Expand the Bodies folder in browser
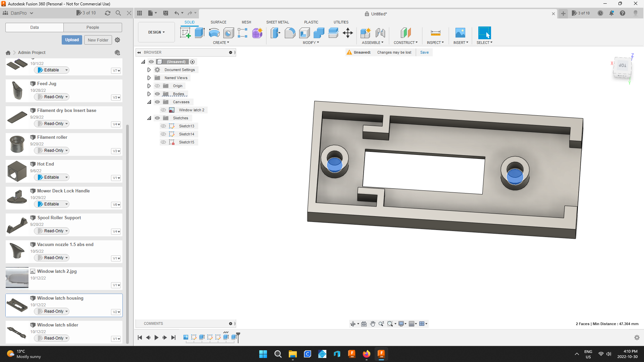This screenshot has width=644, height=362. 150,94
